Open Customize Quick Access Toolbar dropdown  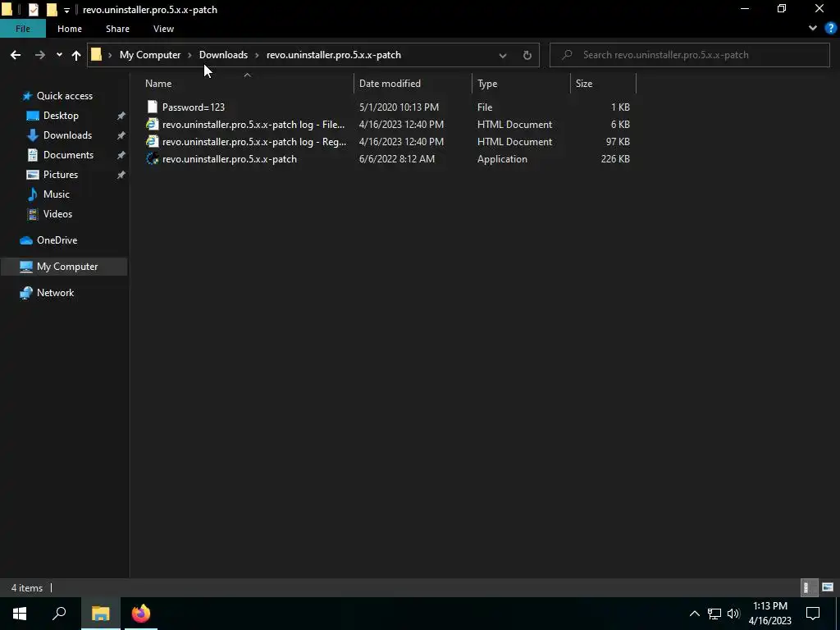[x=66, y=10]
